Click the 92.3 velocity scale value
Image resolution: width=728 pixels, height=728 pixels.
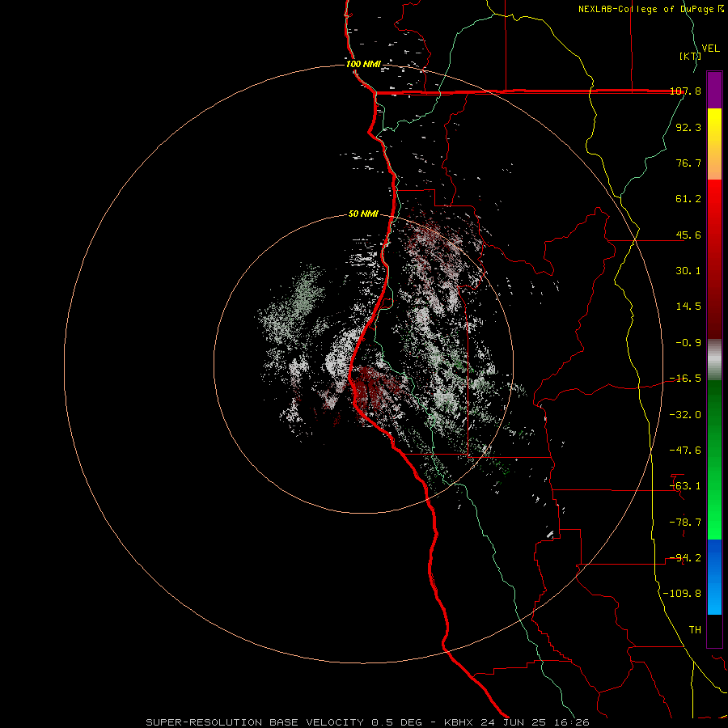(688, 127)
